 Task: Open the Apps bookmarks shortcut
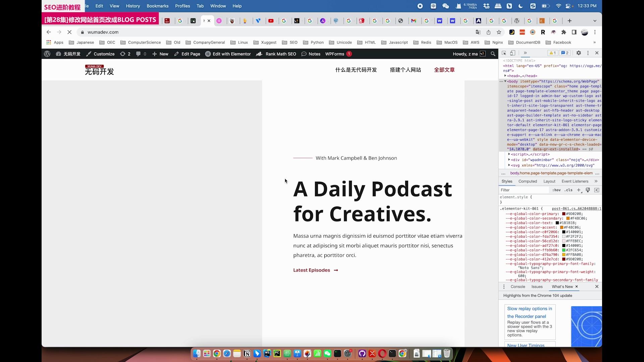click(x=55, y=43)
